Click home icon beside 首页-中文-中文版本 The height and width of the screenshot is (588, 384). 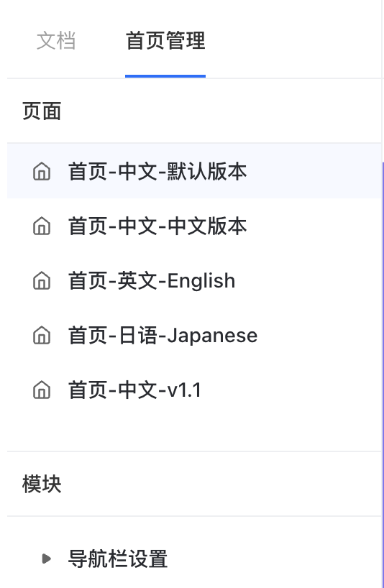pyautogui.click(x=42, y=226)
